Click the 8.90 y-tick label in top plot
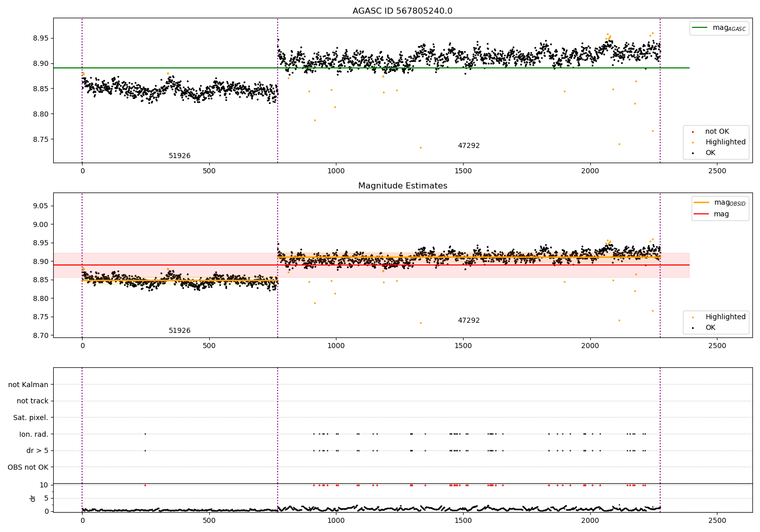760x532 pixels. (x=40, y=64)
